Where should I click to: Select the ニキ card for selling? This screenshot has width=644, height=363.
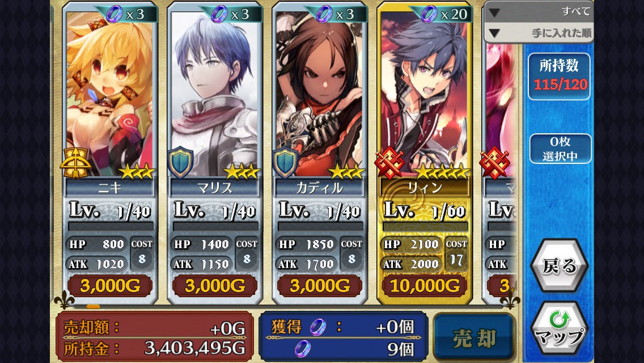point(111,153)
